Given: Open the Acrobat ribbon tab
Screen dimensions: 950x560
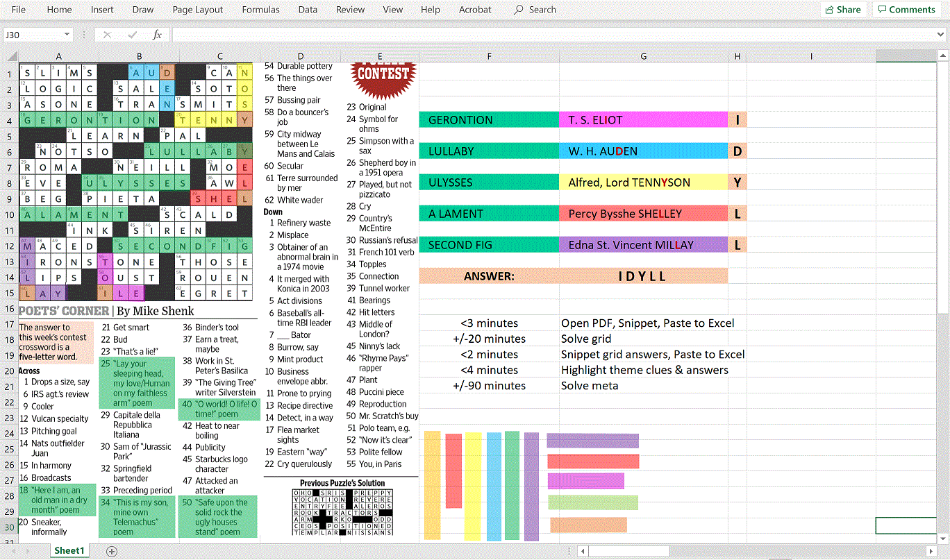Looking at the screenshot, I should (475, 10).
